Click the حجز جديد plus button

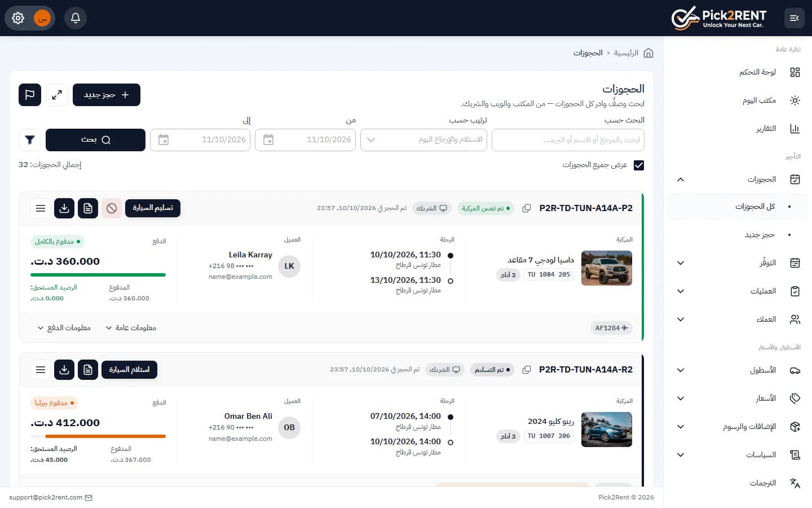(x=107, y=95)
